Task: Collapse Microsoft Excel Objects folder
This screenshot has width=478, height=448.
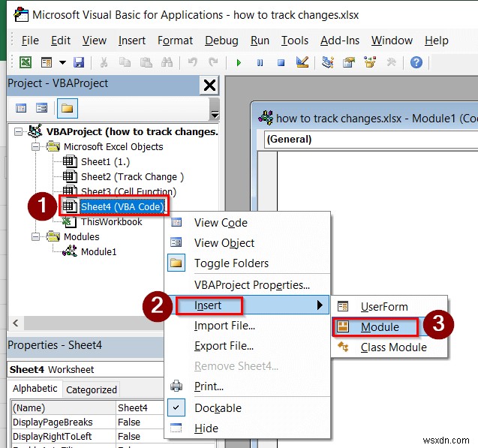Action: pos(36,147)
